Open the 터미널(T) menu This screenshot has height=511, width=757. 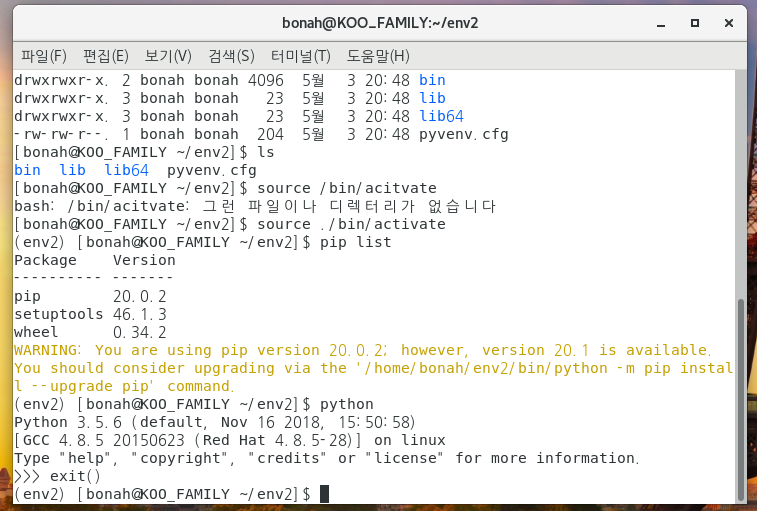(300, 56)
